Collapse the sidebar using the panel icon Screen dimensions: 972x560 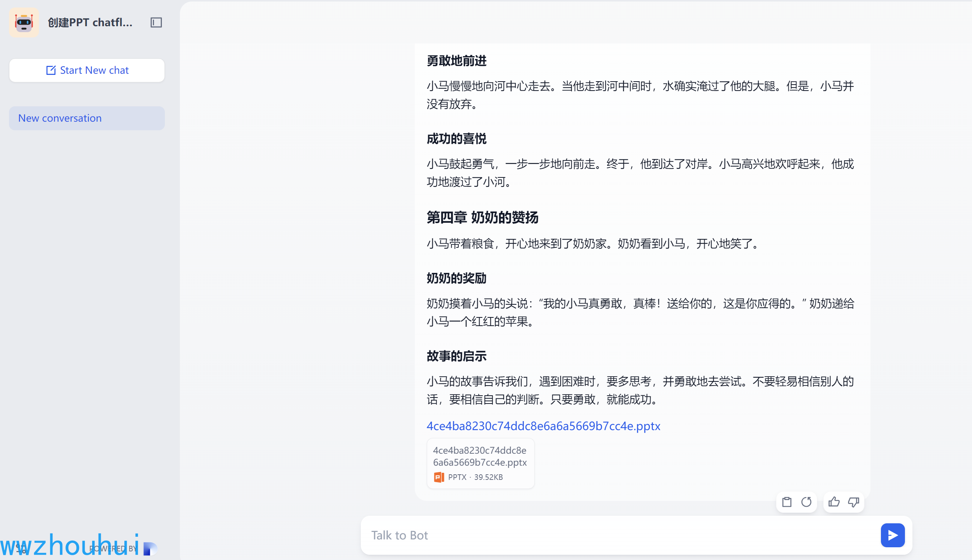click(x=156, y=23)
